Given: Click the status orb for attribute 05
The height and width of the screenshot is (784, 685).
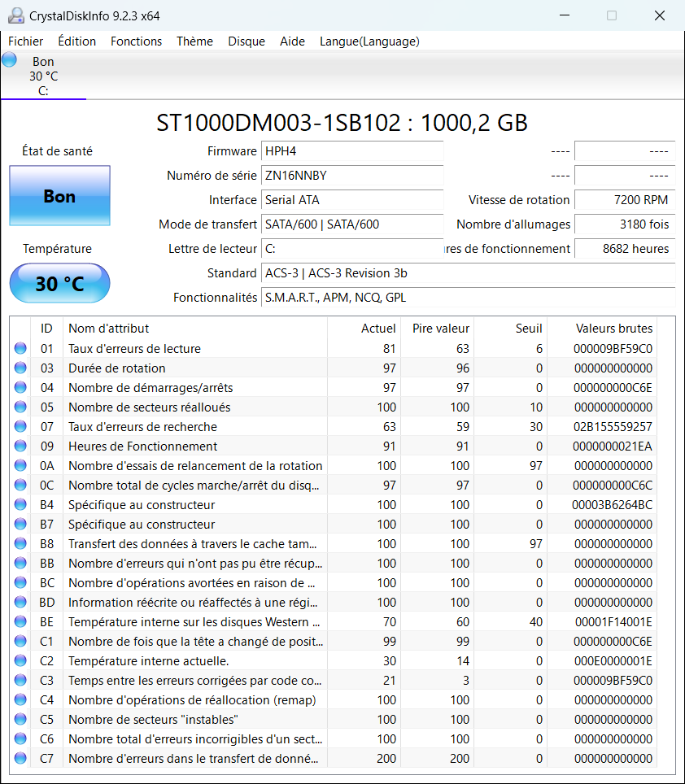Looking at the screenshot, I should pyautogui.click(x=20, y=407).
